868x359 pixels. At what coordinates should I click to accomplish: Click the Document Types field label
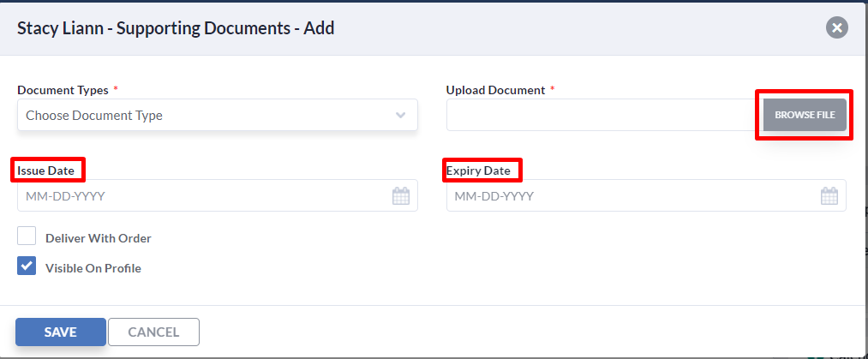(x=63, y=90)
